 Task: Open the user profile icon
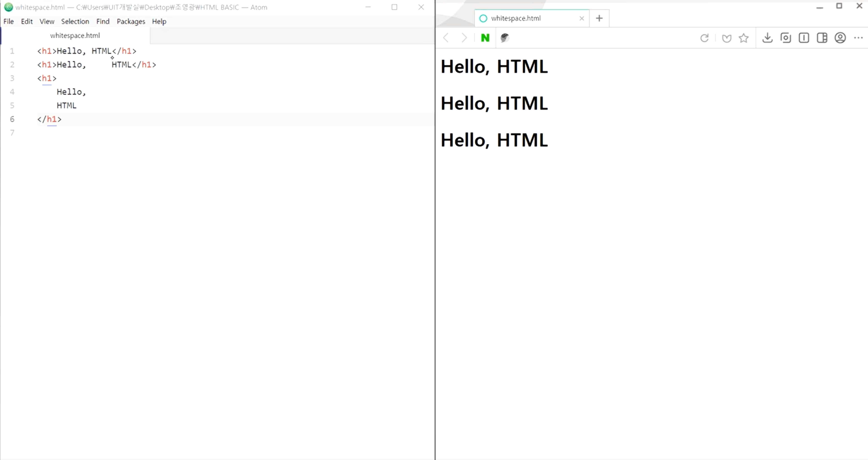[x=840, y=38]
